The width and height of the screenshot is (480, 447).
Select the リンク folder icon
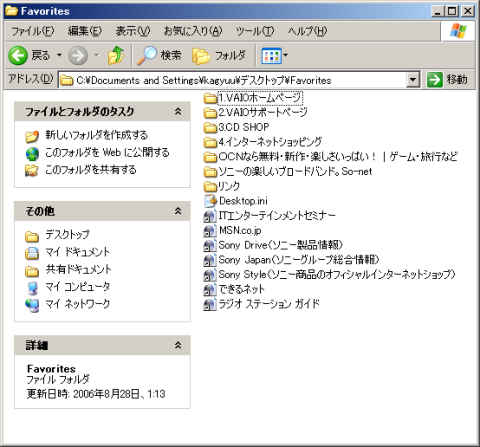point(210,186)
